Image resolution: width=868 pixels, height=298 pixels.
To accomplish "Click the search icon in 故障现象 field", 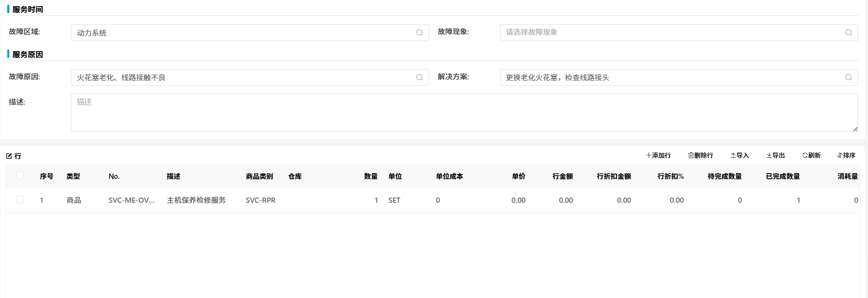I will click(848, 32).
